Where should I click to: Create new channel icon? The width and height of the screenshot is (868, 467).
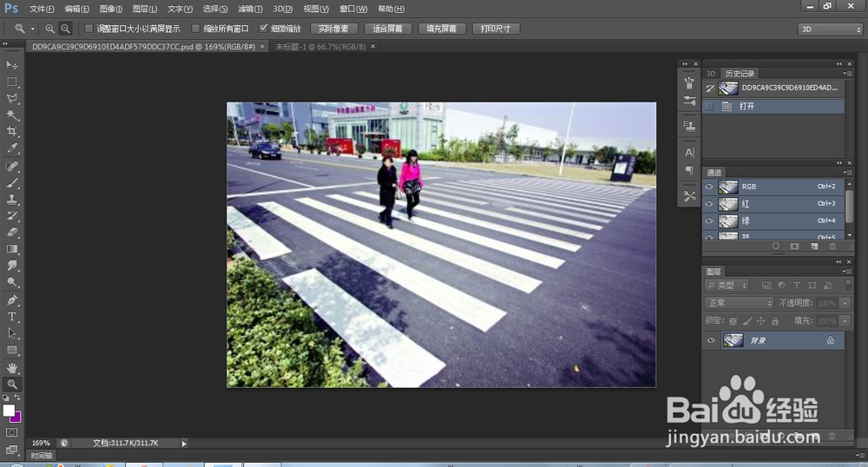[x=814, y=247]
